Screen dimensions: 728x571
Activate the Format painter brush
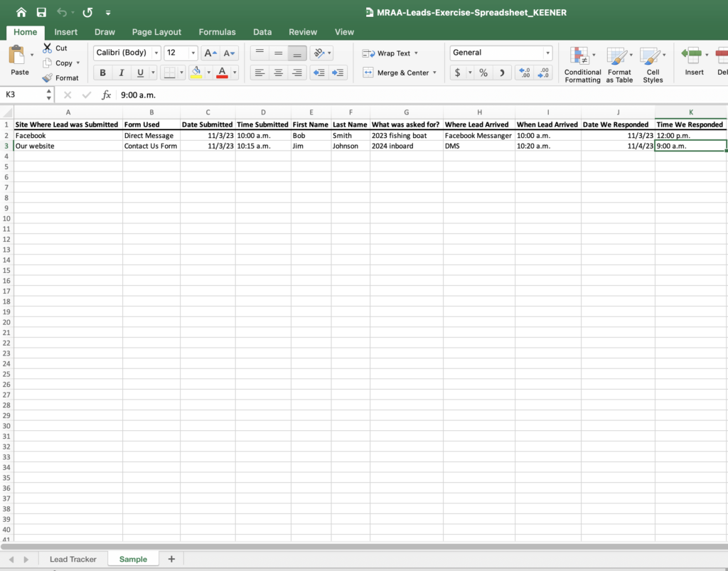tap(47, 78)
